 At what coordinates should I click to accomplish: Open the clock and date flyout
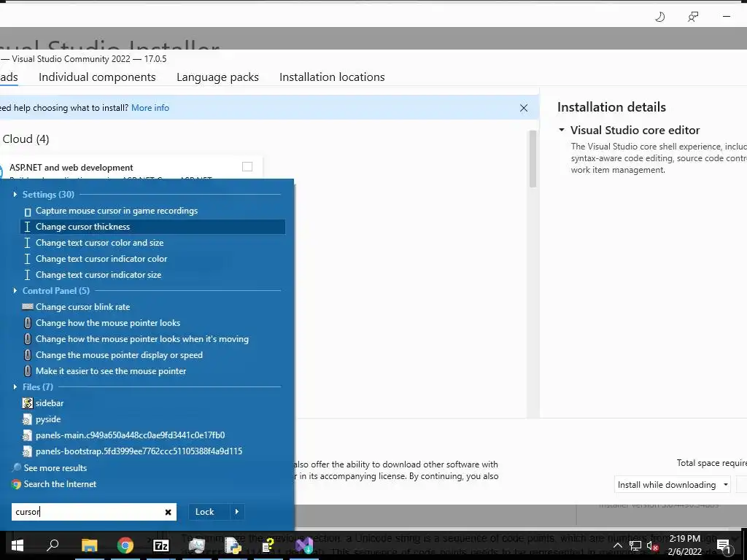pos(684,545)
